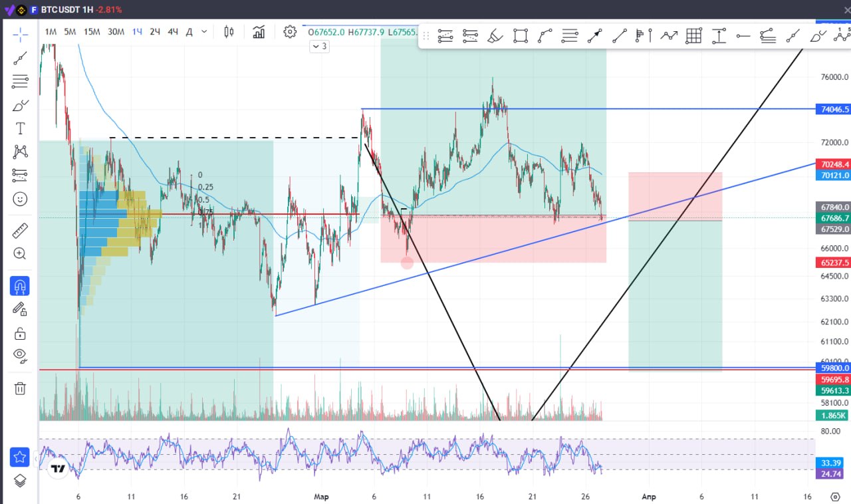Switch to the 15M timeframe
Viewport: 851px width, 504px height.
click(x=92, y=32)
